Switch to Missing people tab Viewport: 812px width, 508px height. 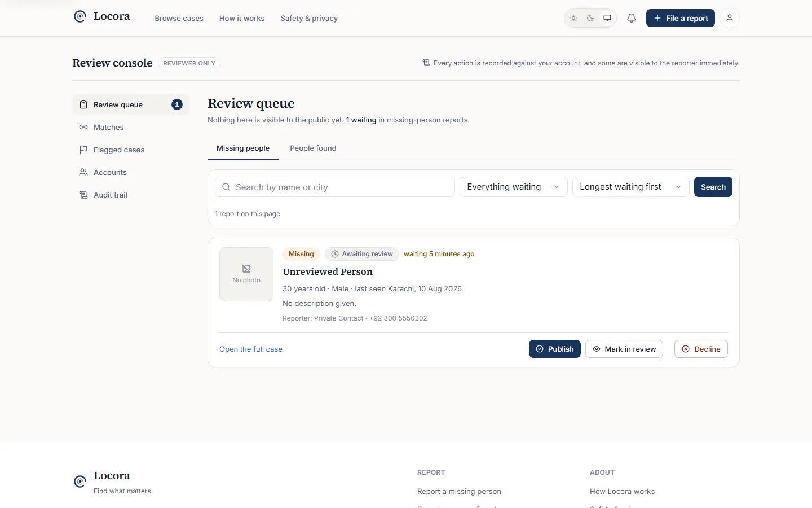243,148
